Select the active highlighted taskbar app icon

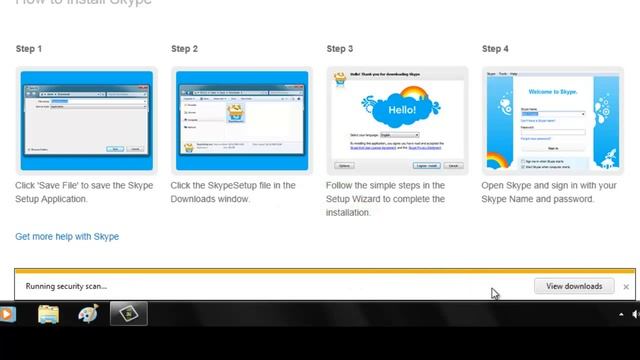pyautogui.click(x=129, y=313)
